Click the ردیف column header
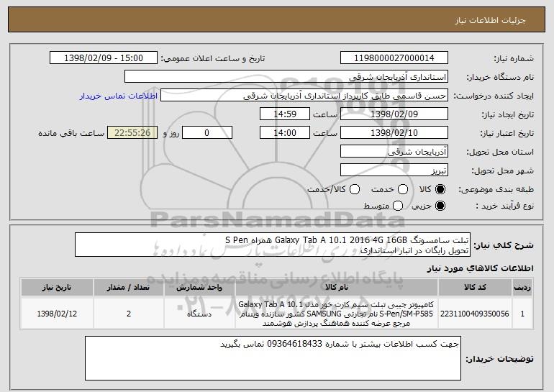This screenshot has width=554, height=392. (x=522, y=288)
